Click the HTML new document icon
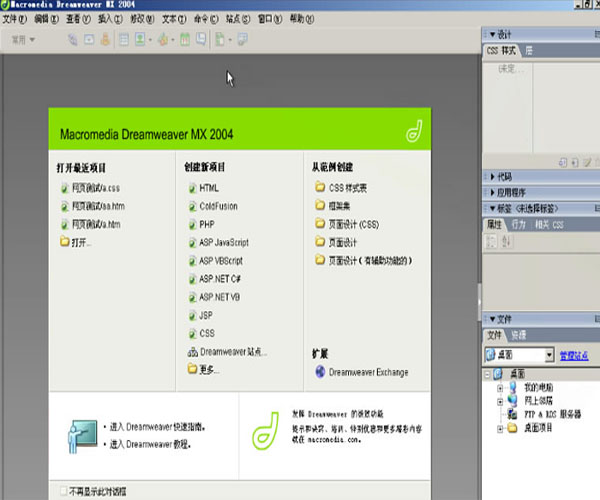The width and height of the screenshot is (600, 500). [191, 187]
